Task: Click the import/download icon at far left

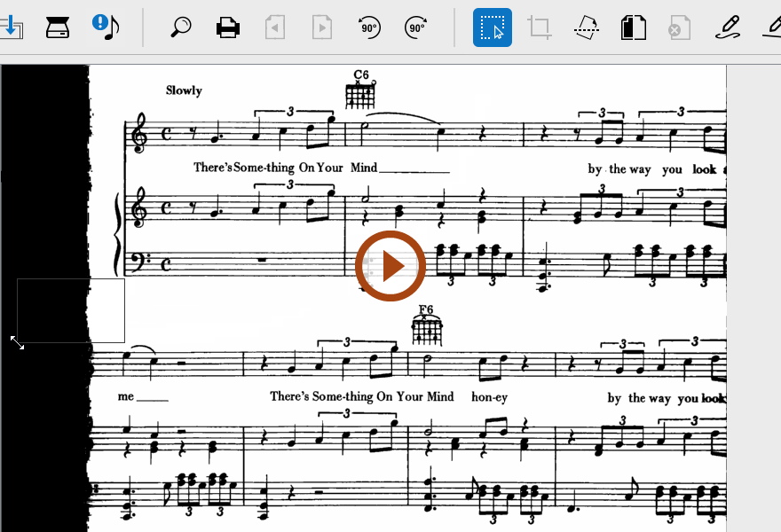Action: 11,27
